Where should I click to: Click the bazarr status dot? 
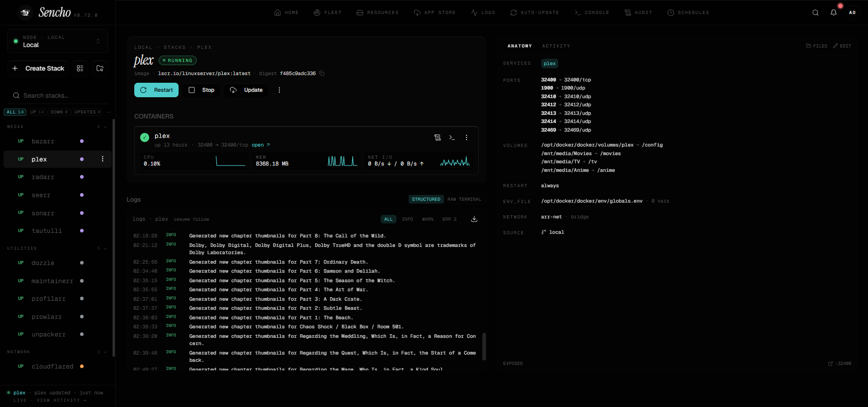[x=82, y=141]
